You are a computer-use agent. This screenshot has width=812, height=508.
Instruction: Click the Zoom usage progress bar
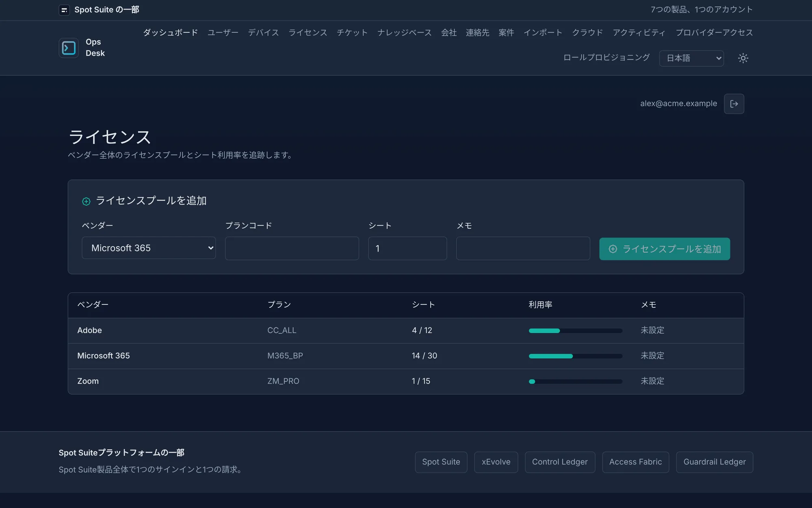point(575,382)
